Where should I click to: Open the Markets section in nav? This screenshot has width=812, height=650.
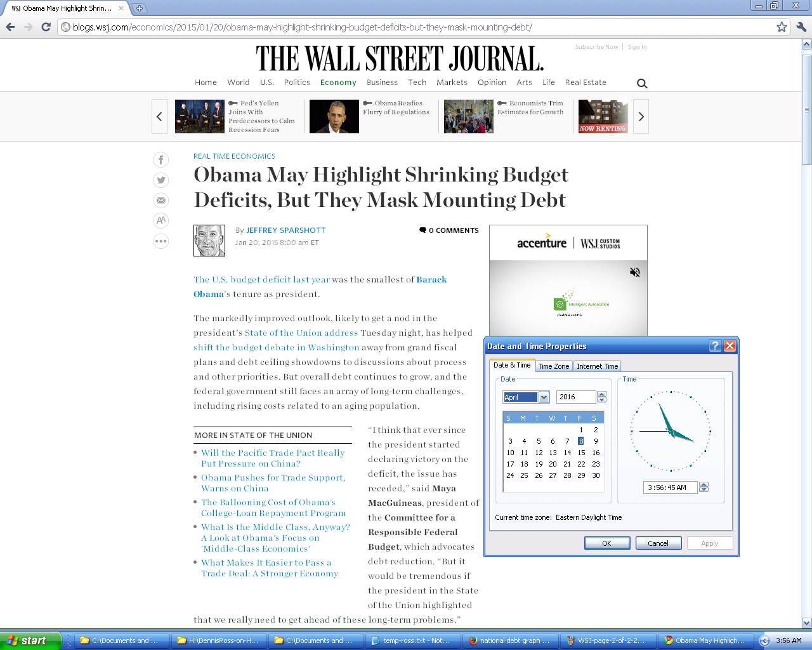click(x=452, y=83)
